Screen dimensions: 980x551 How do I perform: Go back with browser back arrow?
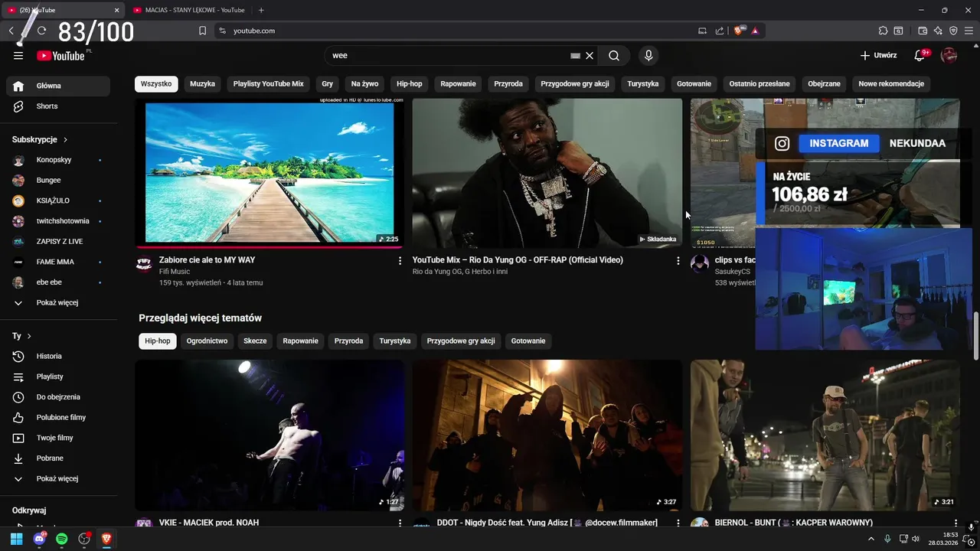[11, 31]
